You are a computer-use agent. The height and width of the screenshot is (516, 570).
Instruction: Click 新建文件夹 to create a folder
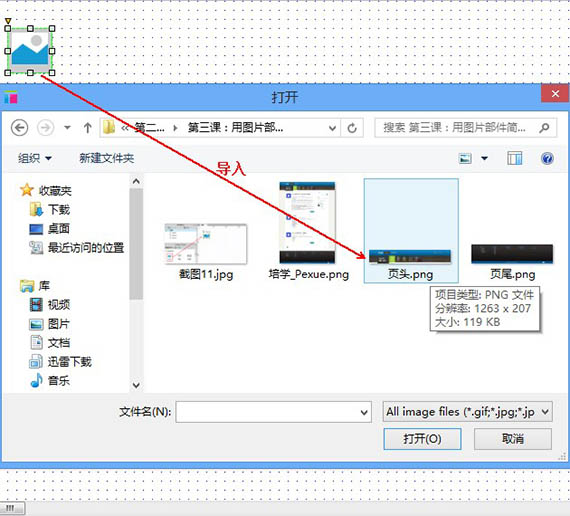tap(107, 158)
